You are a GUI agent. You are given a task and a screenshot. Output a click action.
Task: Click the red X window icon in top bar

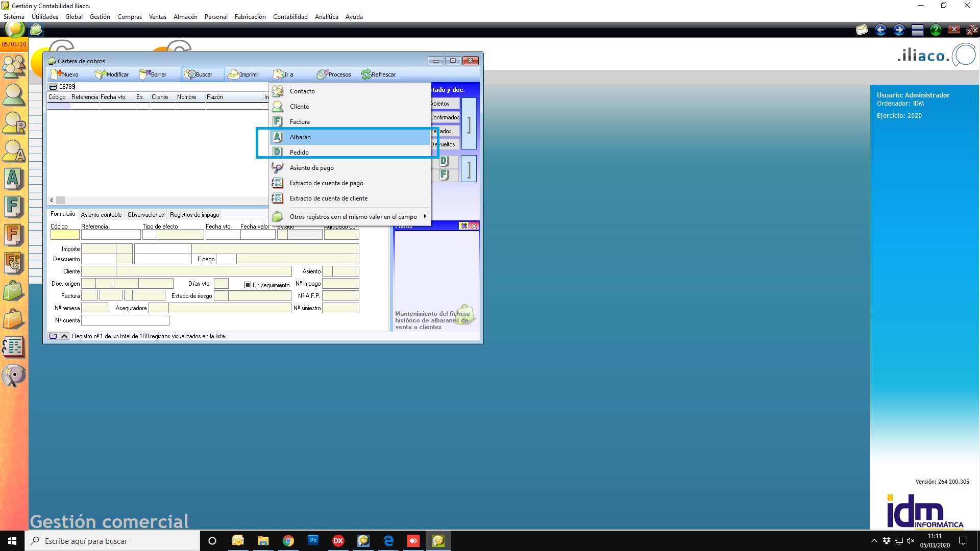pos(954,30)
